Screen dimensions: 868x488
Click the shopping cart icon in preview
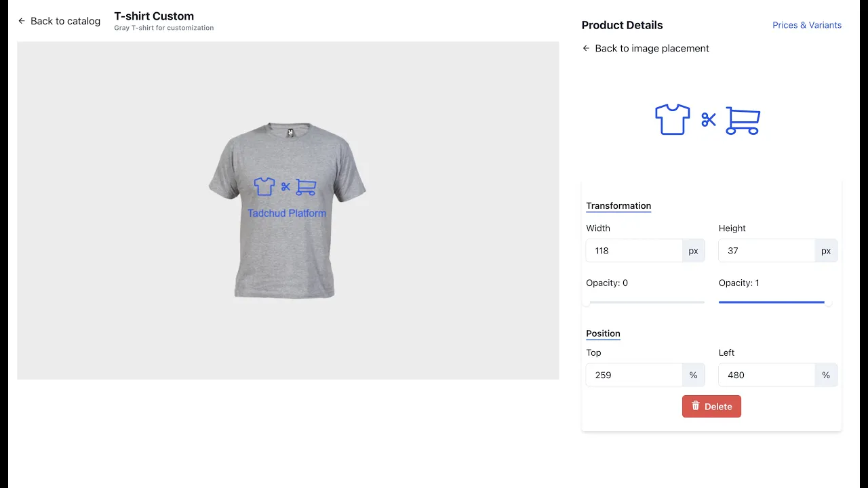click(x=743, y=121)
